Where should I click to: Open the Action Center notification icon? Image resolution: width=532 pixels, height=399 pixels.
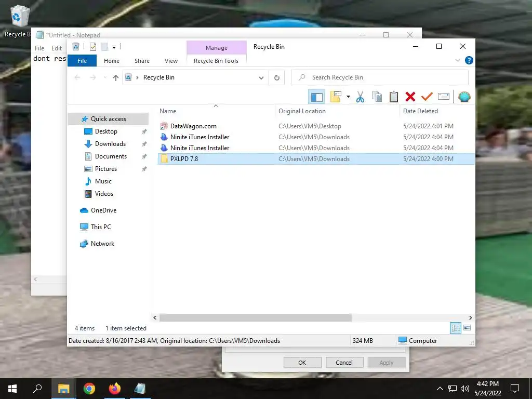pyautogui.click(x=515, y=389)
